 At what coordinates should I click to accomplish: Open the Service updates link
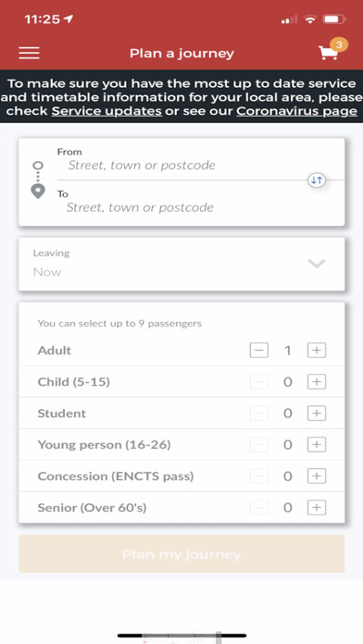[106, 111]
